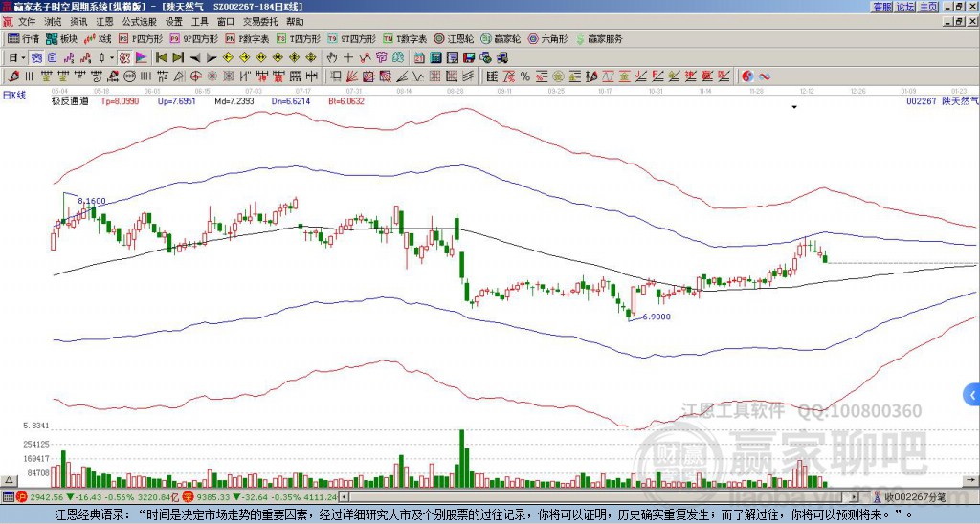Click the horizontal scrollbar left arrow
Image resolution: width=980 pixels, height=524 pixels.
click(344, 497)
